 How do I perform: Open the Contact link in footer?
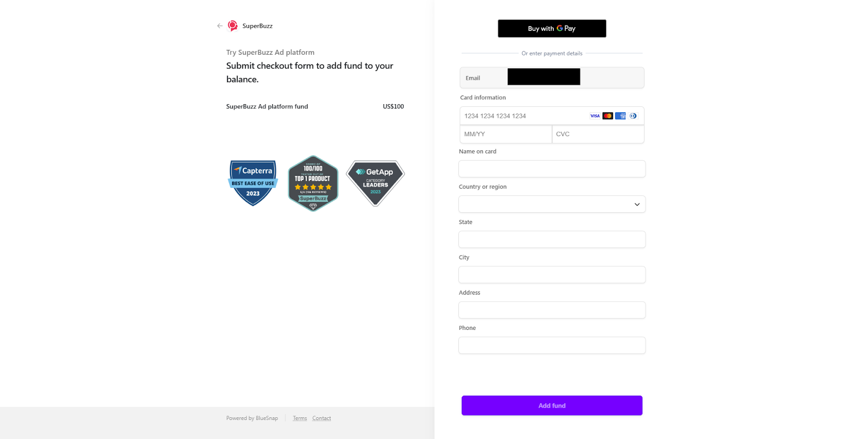click(x=322, y=418)
